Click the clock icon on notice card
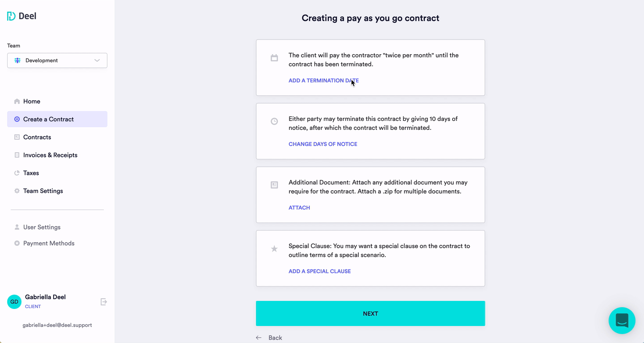This screenshot has height=343, width=644. tap(275, 121)
